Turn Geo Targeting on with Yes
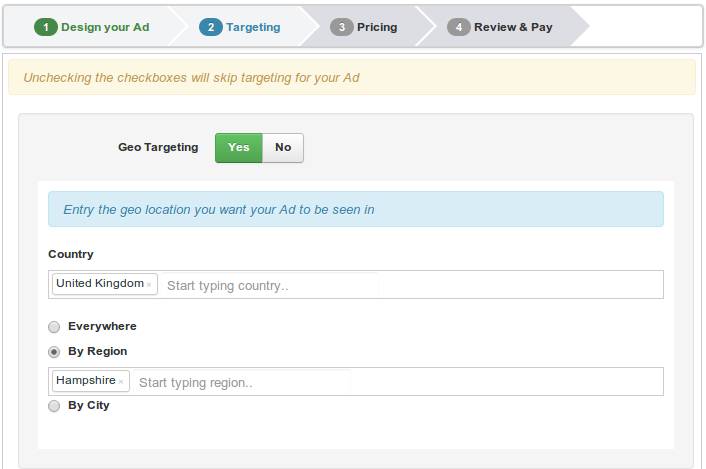This screenshot has width=706, height=469. coord(238,148)
